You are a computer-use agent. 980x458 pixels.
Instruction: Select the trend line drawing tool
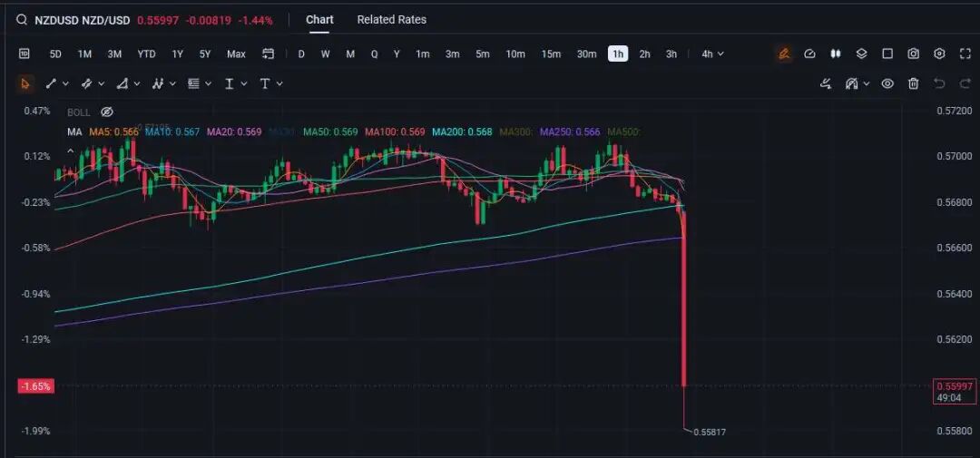click(x=51, y=83)
